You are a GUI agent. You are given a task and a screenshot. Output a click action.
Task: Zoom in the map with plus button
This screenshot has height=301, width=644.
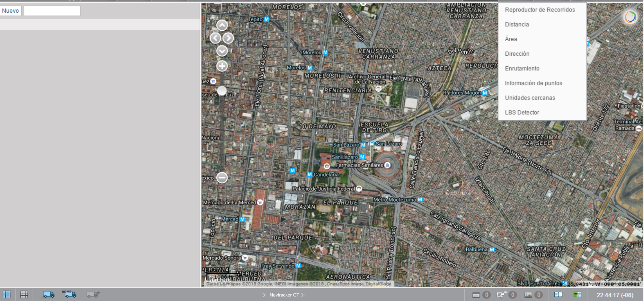tap(222, 66)
